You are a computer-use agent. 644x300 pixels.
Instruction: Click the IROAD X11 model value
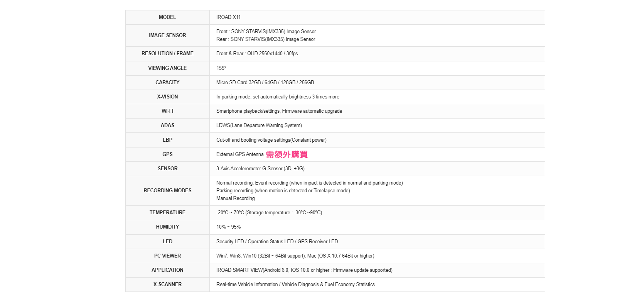(228, 17)
